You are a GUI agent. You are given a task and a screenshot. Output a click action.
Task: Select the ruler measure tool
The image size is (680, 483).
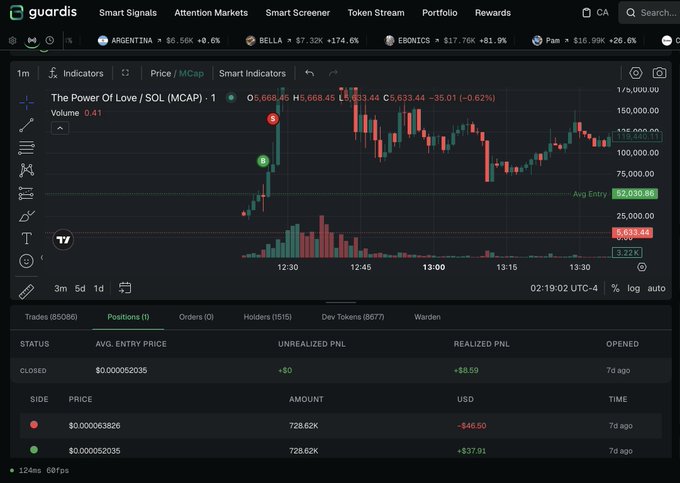tap(26, 291)
